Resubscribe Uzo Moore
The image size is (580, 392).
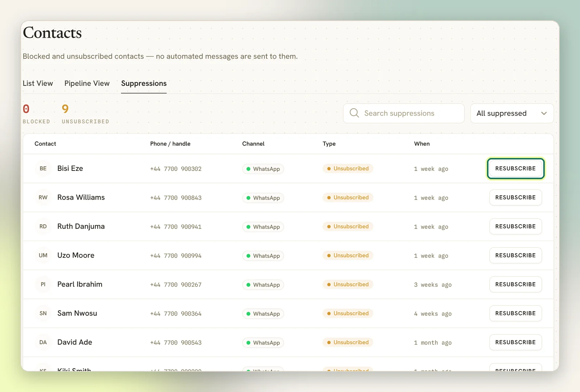pyautogui.click(x=515, y=255)
